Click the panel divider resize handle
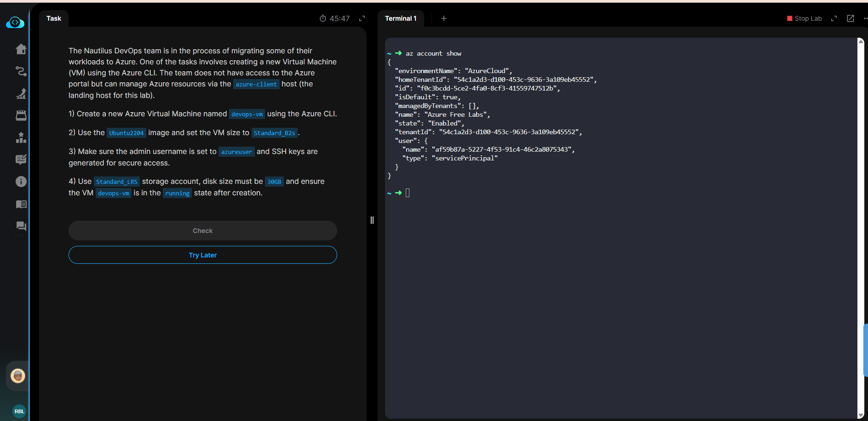 (372, 220)
